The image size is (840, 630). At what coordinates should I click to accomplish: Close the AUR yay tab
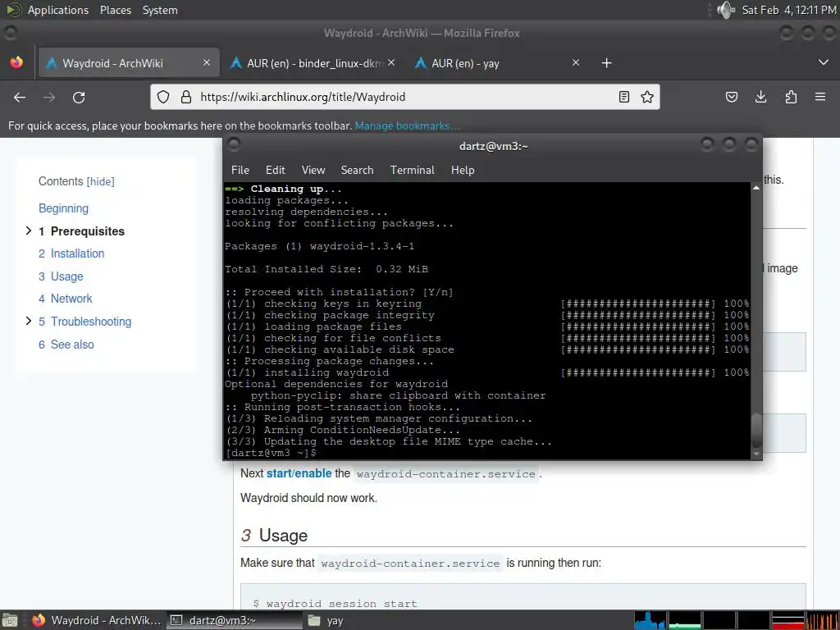pyautogui.click(x=576, y=62)
